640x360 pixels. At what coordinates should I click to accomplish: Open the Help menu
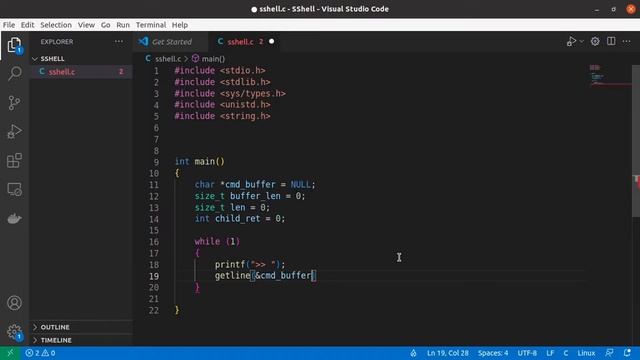[180, 25]
